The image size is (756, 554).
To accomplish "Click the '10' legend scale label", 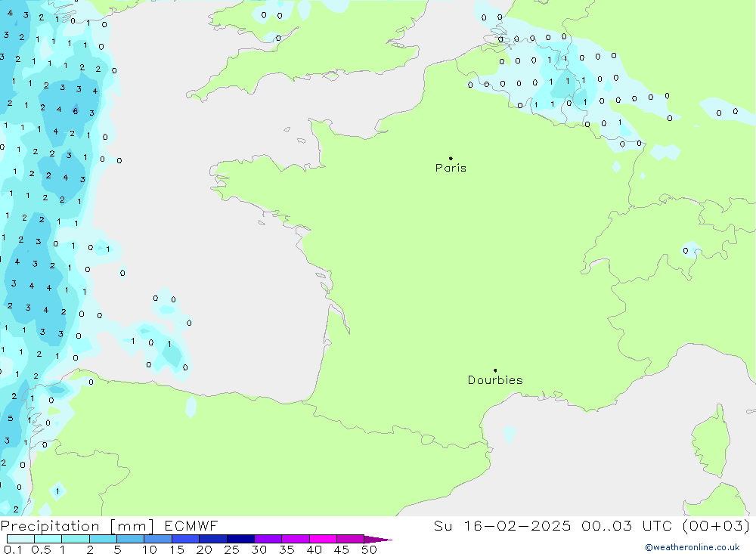I will (x=149, y=549).
